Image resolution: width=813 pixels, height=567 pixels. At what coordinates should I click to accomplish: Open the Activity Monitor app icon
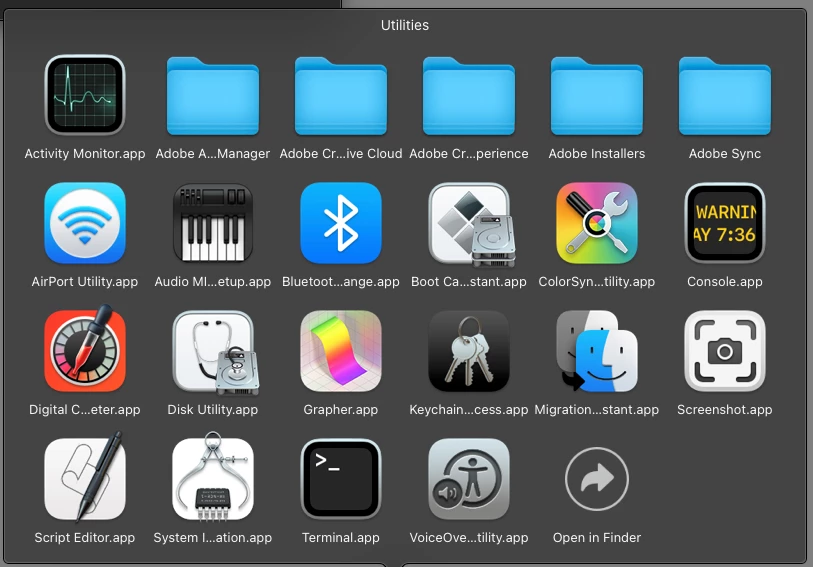[x=85, y=95]
